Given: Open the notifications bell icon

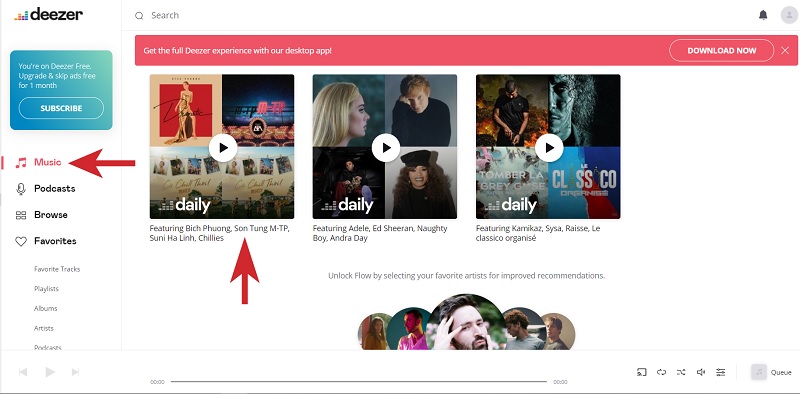Looking at the screenshot, I should coord(763,15).
